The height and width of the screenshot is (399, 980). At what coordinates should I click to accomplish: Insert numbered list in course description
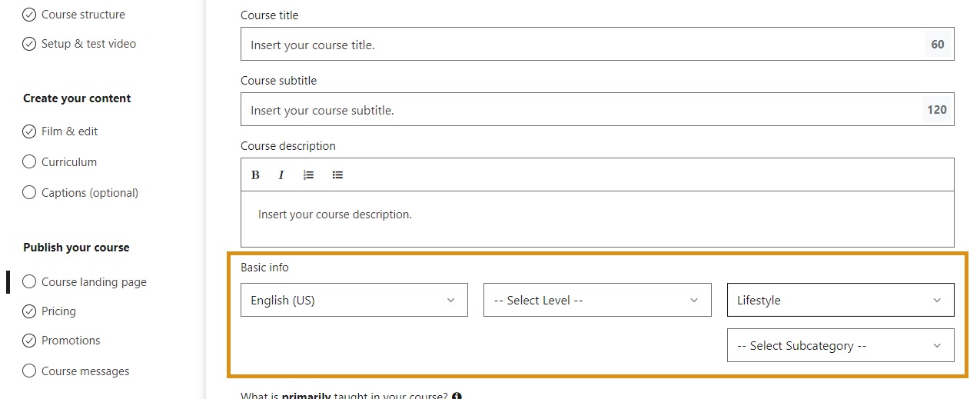coord(308,175)
